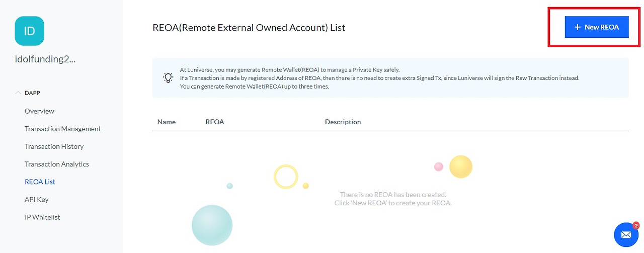Click the REOA column header
This screenshot has width=644, height=253.
[215, 122]
